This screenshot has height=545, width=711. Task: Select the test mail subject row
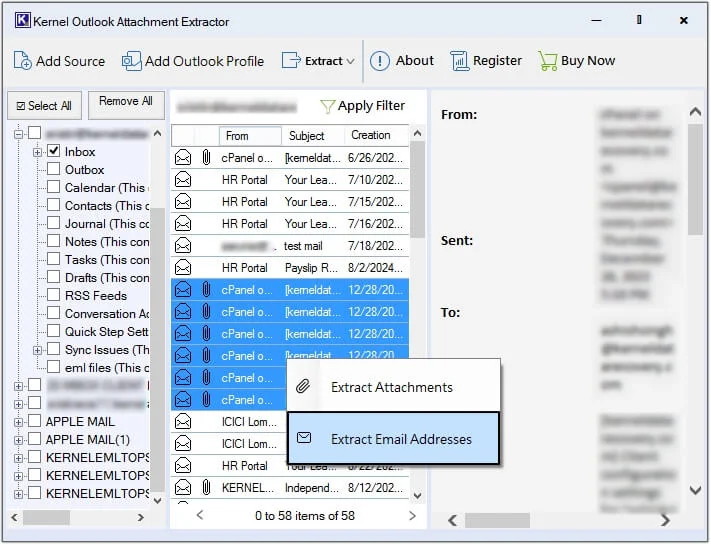pos(290,246)
